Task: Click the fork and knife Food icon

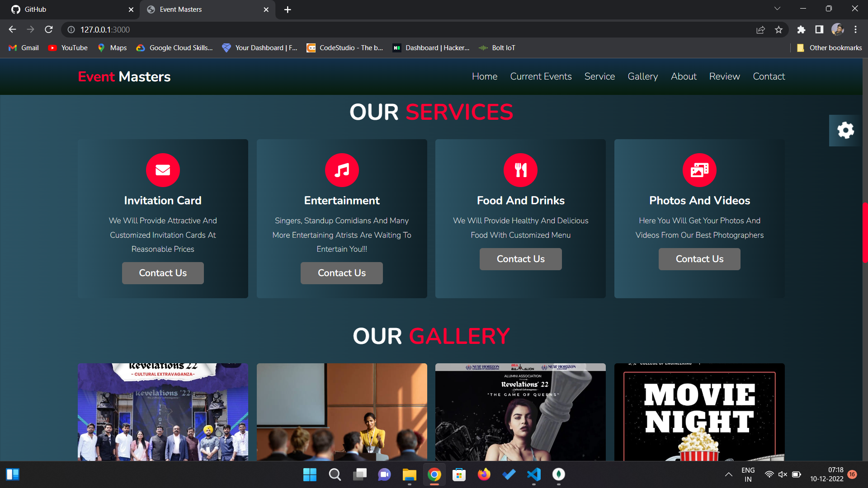Action: pyautogui.click(x=520, y=170)
